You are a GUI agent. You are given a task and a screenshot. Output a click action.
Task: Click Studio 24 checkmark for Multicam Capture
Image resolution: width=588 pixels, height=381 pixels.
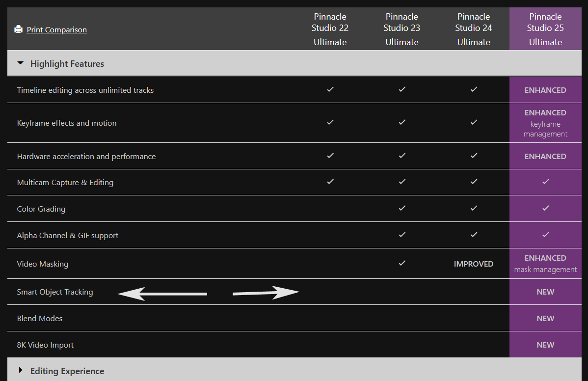tap(474, 182)
